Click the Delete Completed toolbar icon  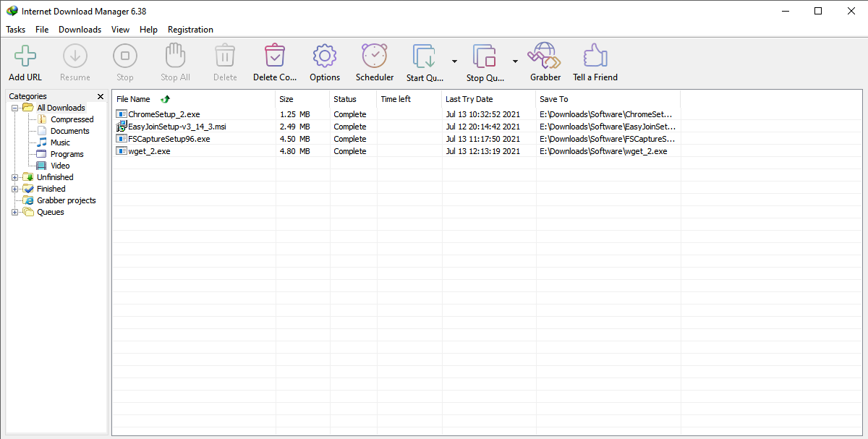click(275, 56)
